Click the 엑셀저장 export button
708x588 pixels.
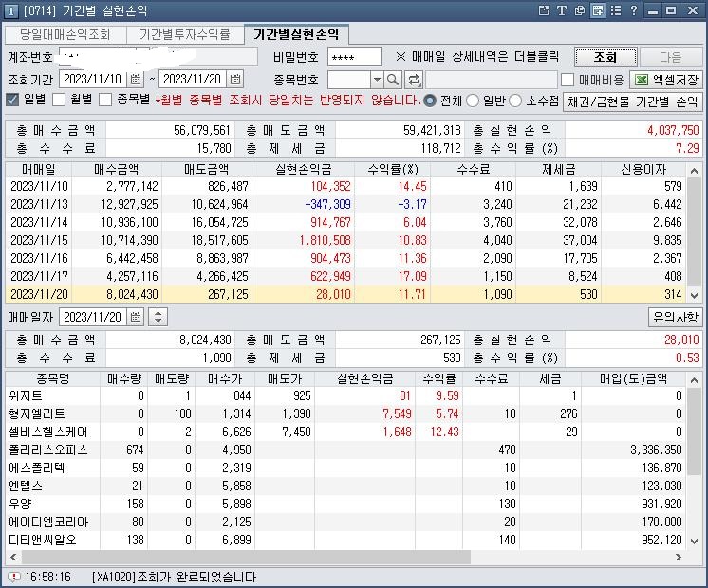667,80
